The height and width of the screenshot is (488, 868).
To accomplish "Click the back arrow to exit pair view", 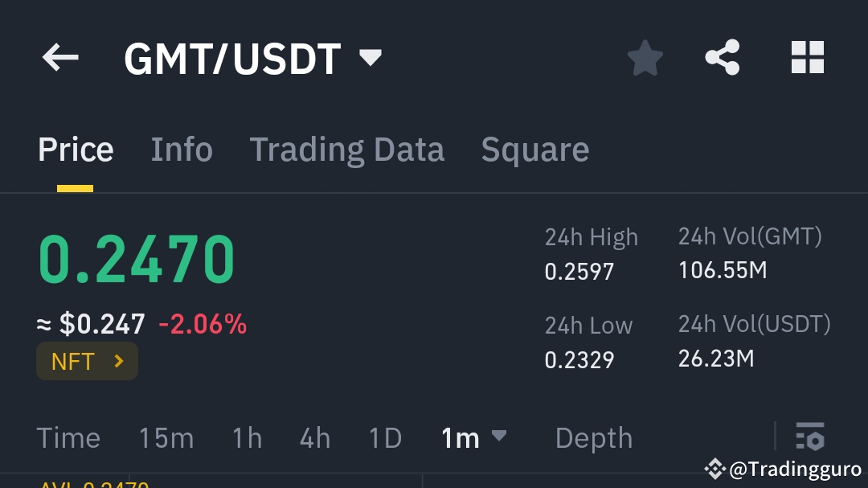I will 60,57.
